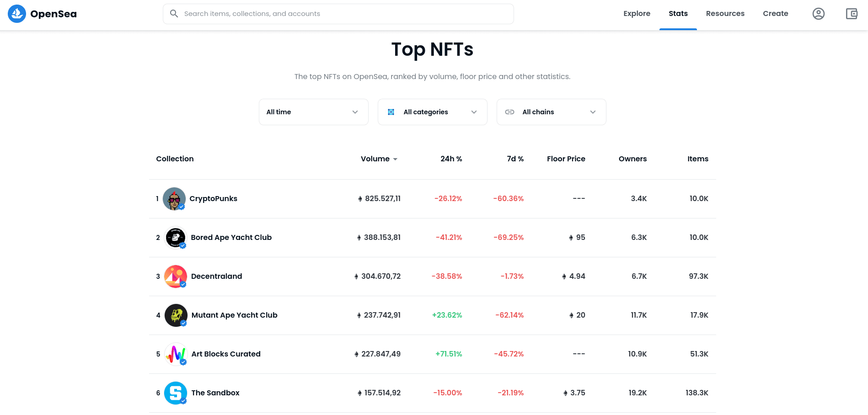This screenshot has height=415, width=868.
Task: Open The Sandbox collection name
Action: (215, 393)
